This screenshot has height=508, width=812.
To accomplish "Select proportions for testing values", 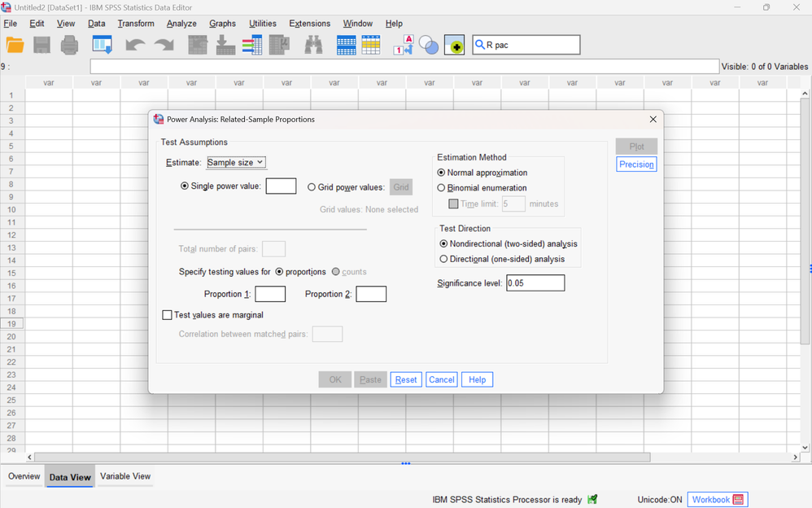I will tap(279, 272).
